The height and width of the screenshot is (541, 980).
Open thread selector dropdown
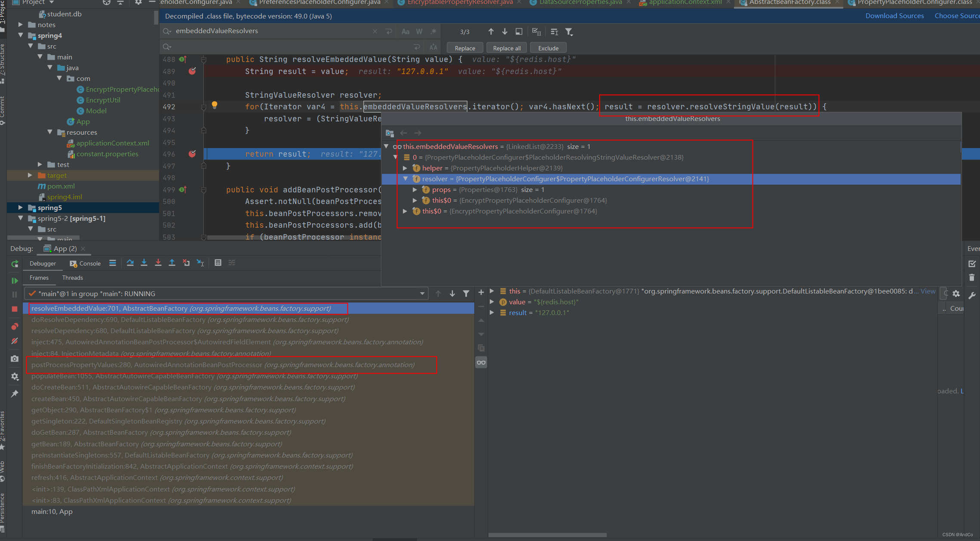pos(227,294)
